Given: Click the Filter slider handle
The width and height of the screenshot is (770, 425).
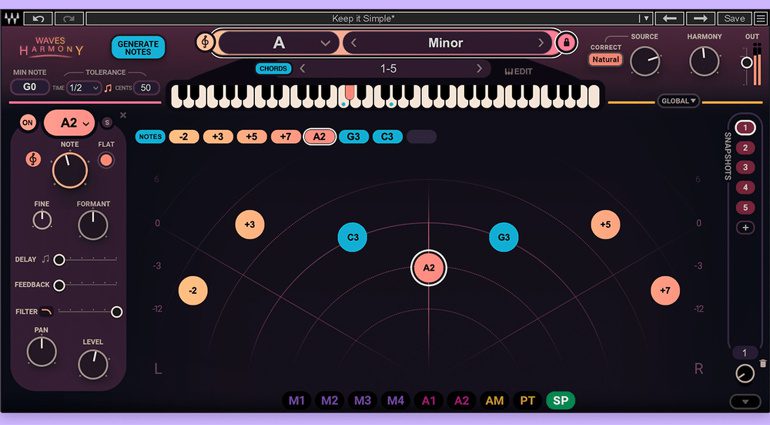Looking at the screenshot, I should pos(117,312).
